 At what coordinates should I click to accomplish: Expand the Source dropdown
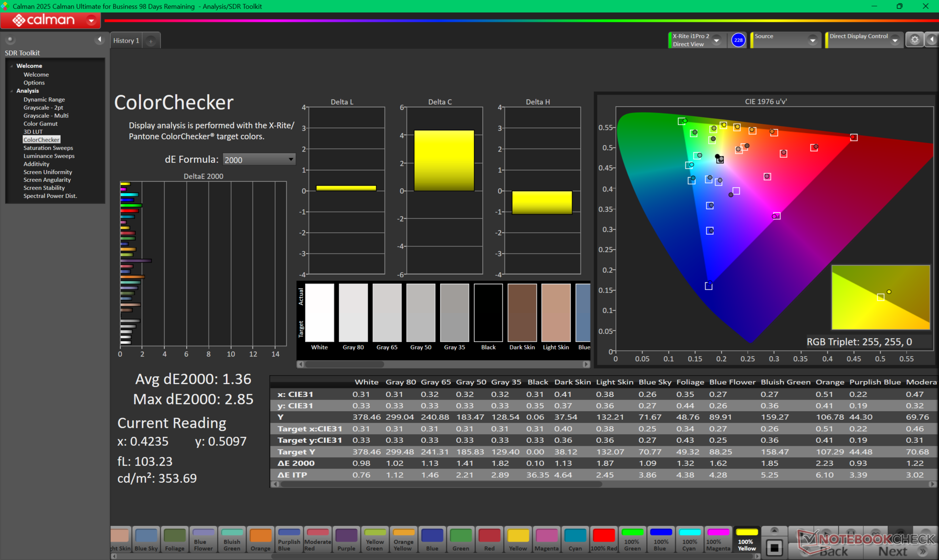coord(812,40)
